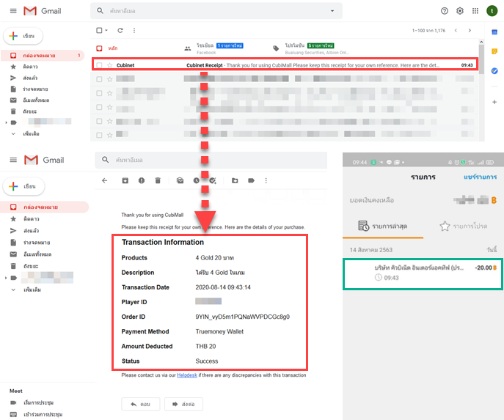The height and width of the screenshot is (420, 504).
Task: Open Sent 'ส่งแล้ว' in top sidebar
Action: click(30, 78)
